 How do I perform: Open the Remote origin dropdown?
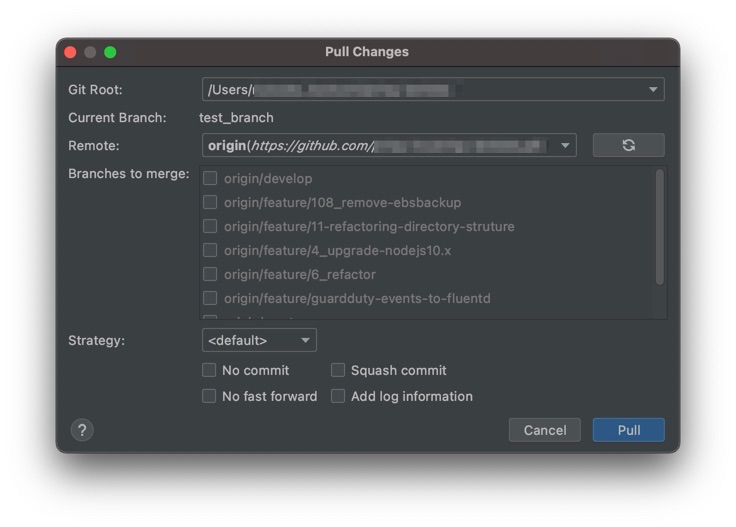(566, 145)
